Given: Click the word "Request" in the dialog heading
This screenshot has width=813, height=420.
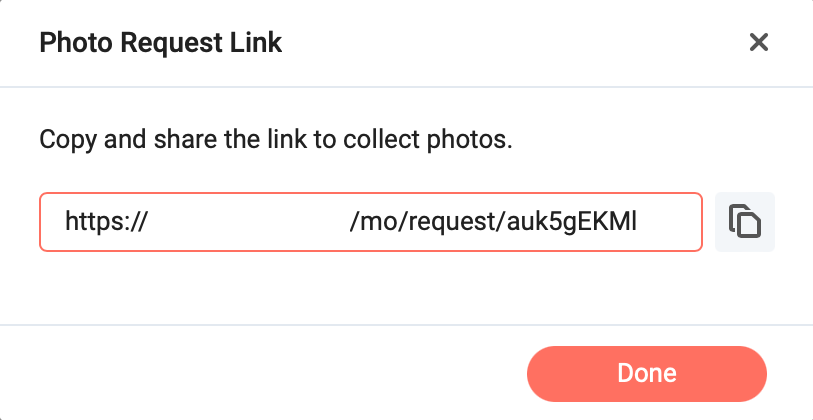Looking at the screenshot, I should pyautogui.click(x=167, y=44).
